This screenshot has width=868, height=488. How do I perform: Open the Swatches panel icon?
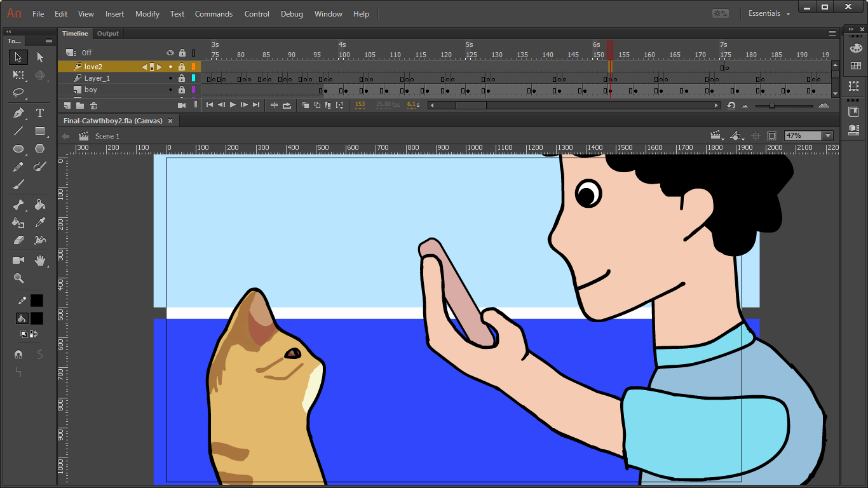(x=856, y=65)
